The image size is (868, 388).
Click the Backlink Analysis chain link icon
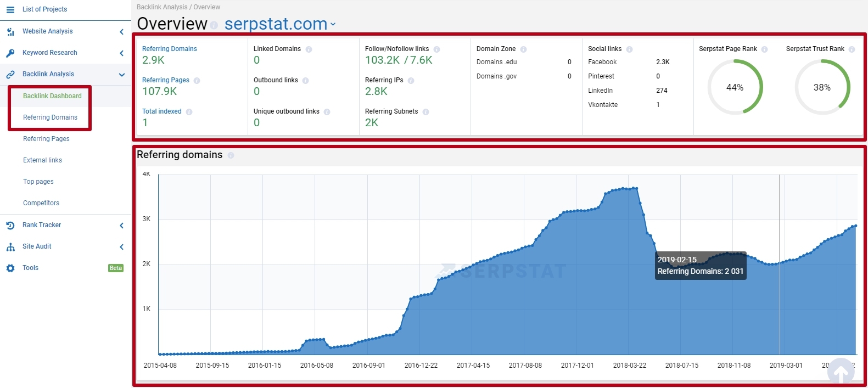[x=10, y=75]
